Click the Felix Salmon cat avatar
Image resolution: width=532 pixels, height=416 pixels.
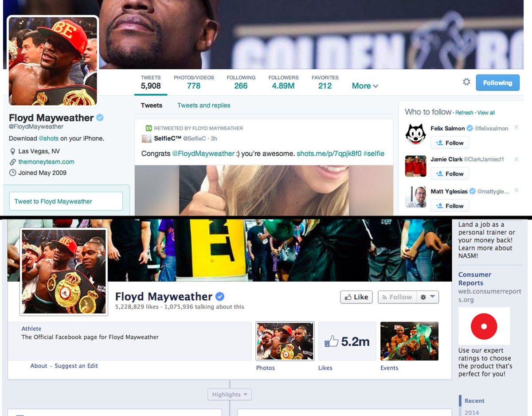coord(415,134)
